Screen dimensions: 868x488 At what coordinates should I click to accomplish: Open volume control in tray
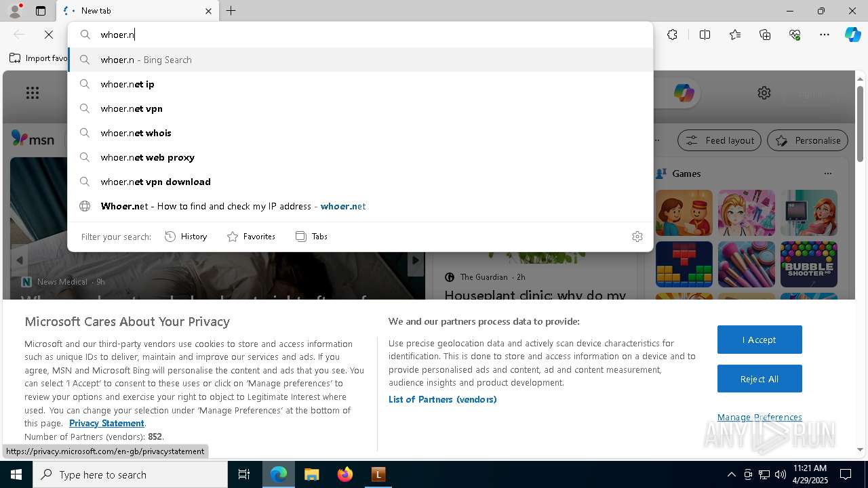click(x=781, y=474)
